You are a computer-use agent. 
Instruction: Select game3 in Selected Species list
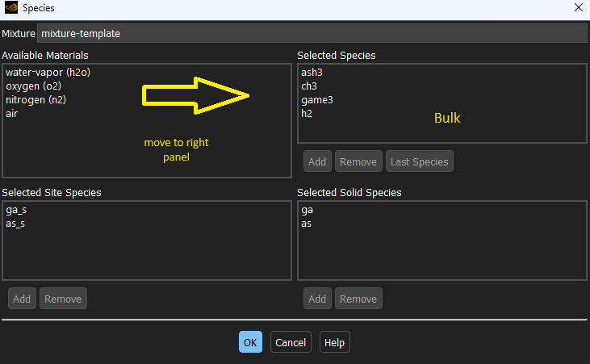pos(317,100)
